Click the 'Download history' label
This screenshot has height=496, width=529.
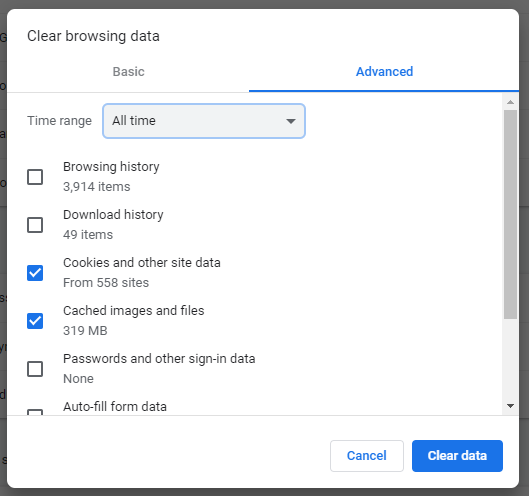click(x=113, y=215)
